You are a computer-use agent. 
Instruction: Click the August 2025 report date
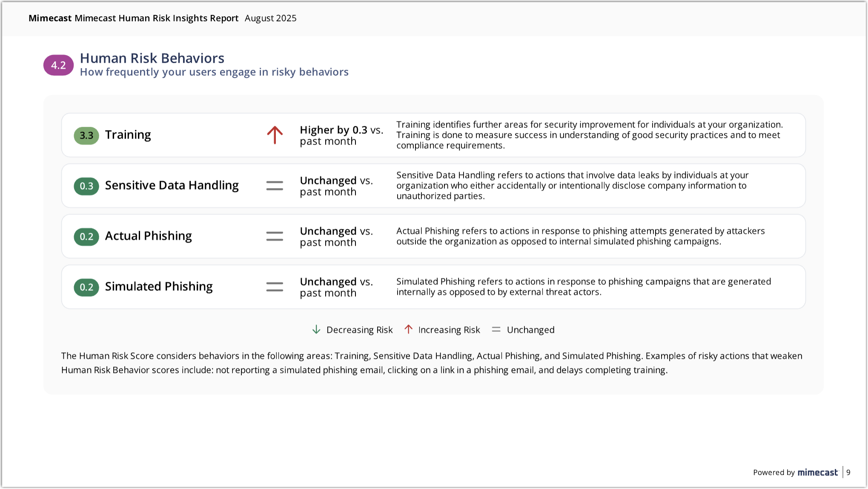270,18
